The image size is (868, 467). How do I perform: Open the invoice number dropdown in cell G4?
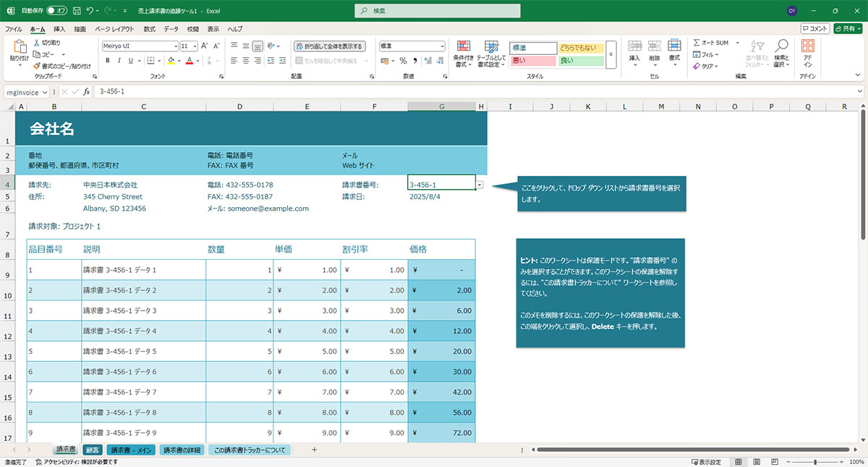pos(480,185)
